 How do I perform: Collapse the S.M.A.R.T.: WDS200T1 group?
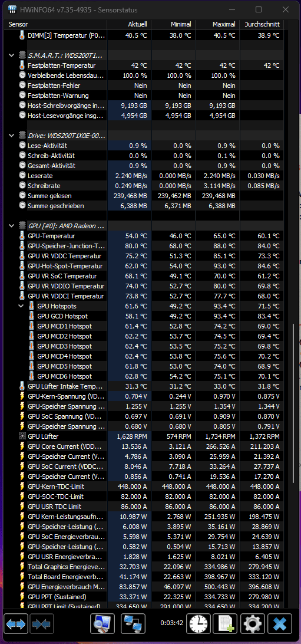[11, 55]
